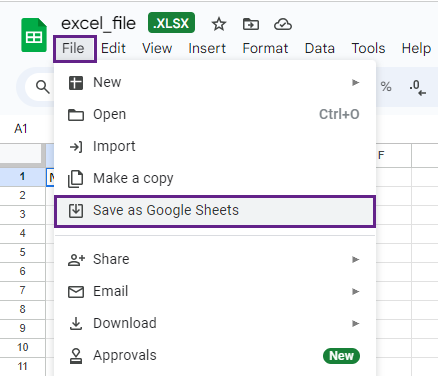This screenshot has width=438, height=376.
Task: Choose Open from the File menu
Action: point(215,114)
